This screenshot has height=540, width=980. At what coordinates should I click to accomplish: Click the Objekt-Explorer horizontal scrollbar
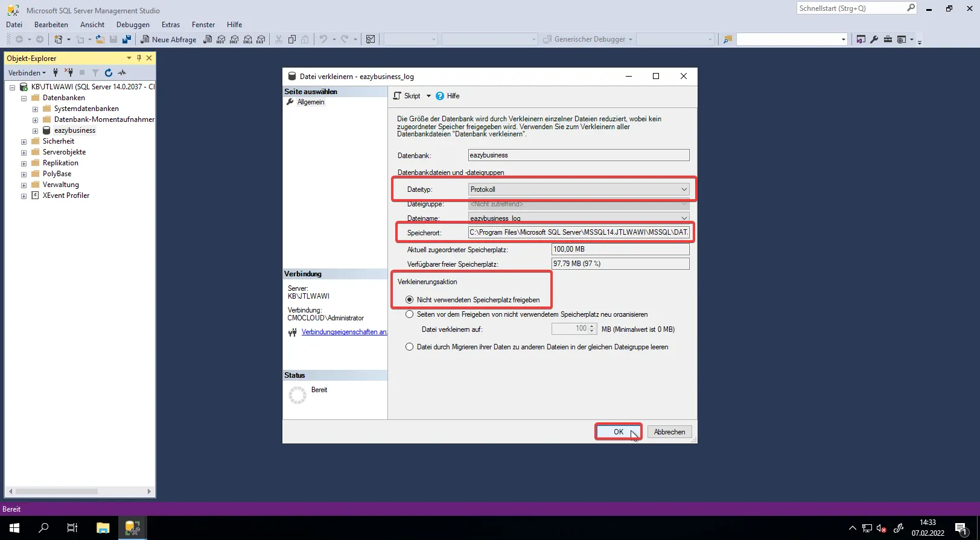pos(56,492)
